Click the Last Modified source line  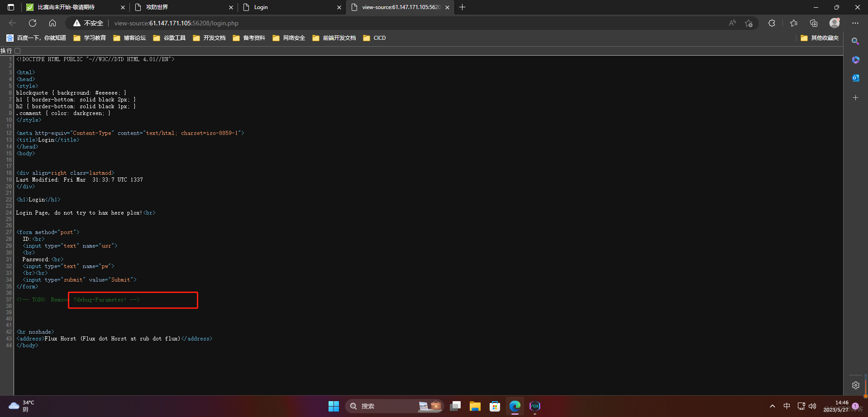click(x=80, y=180)
